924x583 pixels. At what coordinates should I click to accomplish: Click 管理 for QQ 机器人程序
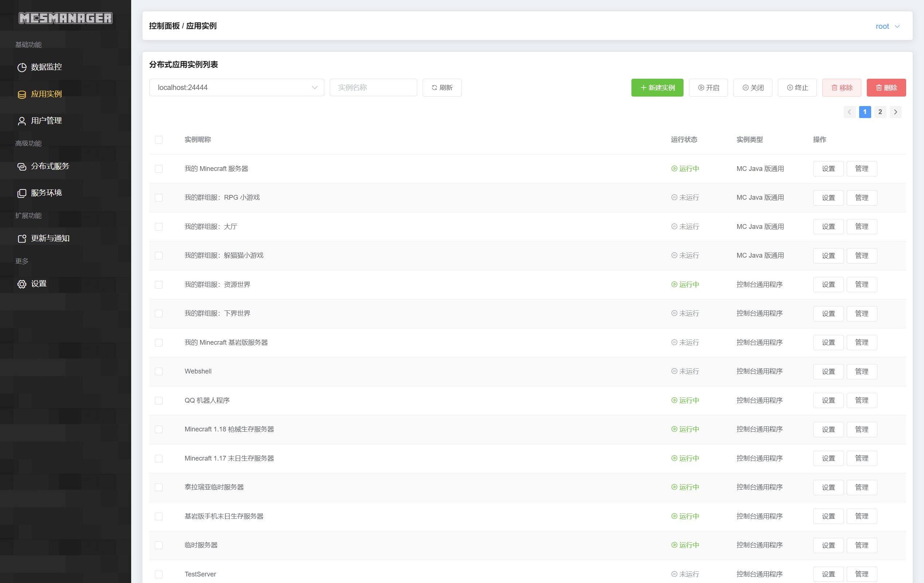point(861,400)
